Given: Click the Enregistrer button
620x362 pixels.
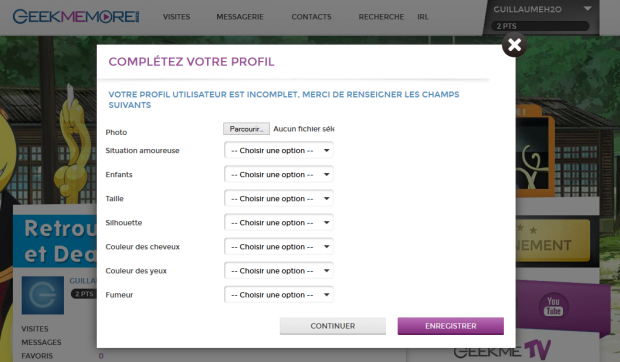Looking at the screenshot, I should 450,326.
